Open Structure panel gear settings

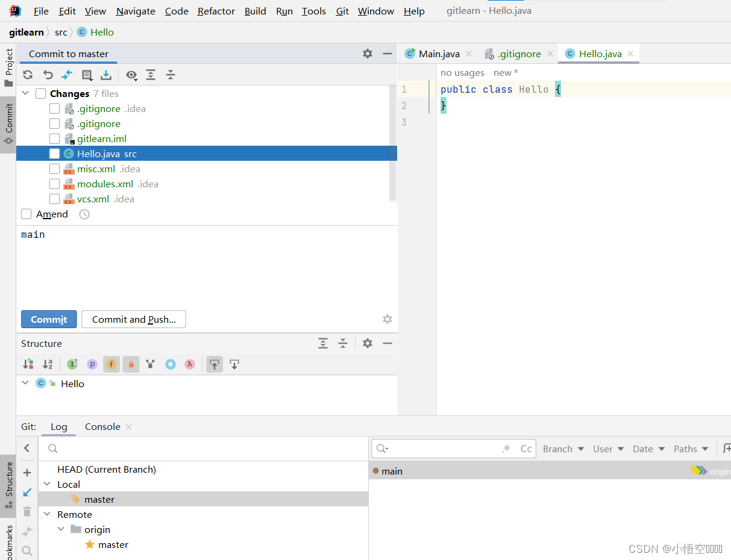click(x=368, y=343)
